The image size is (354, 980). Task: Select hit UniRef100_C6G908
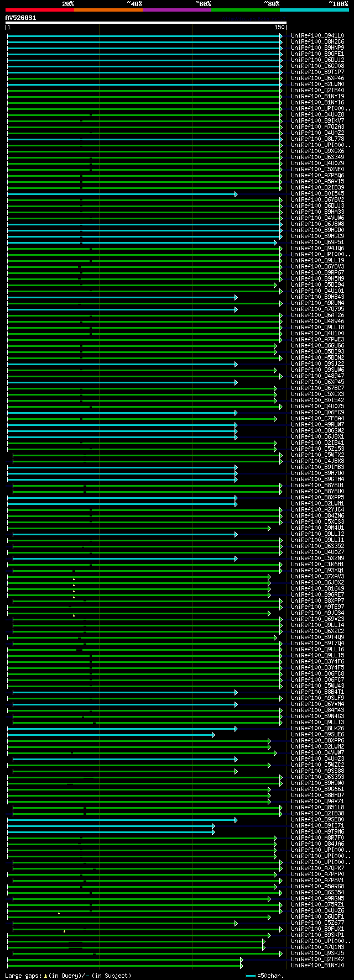[x=317, y=66]
